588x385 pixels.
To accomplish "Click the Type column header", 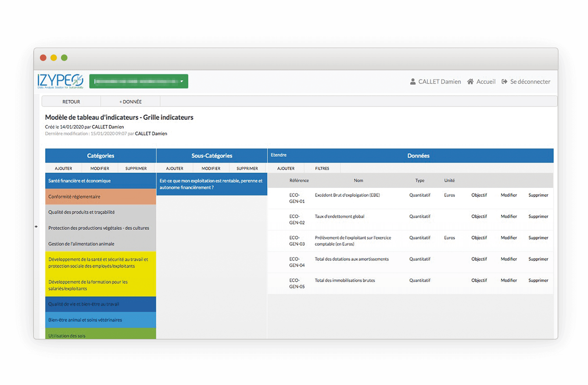I will pos(420,180).
